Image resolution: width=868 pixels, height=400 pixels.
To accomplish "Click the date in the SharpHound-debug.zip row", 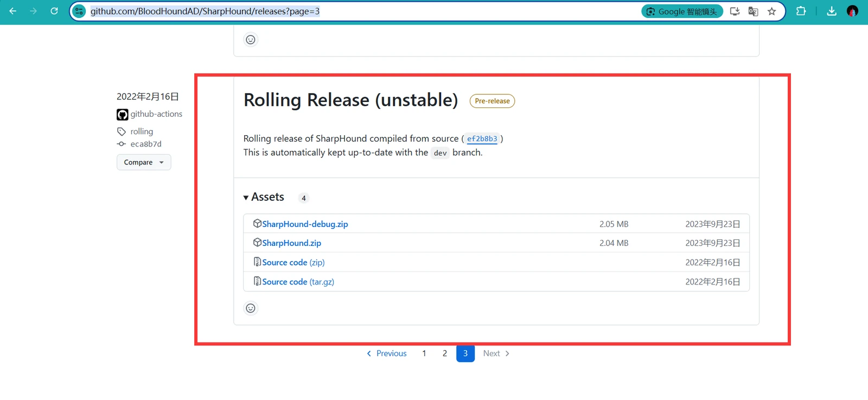I will pos(713,224).
